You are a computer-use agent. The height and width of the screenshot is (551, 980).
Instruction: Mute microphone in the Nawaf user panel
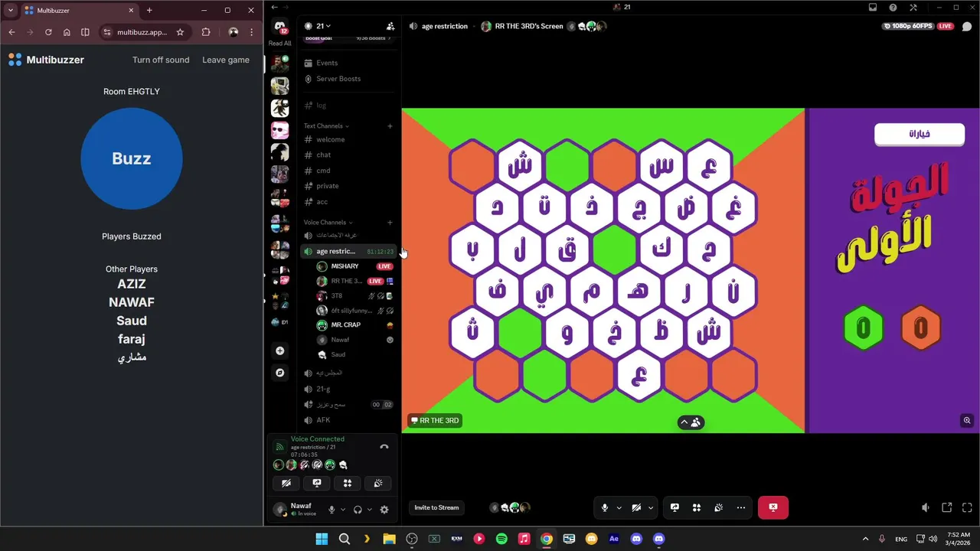tap(332, 510)
